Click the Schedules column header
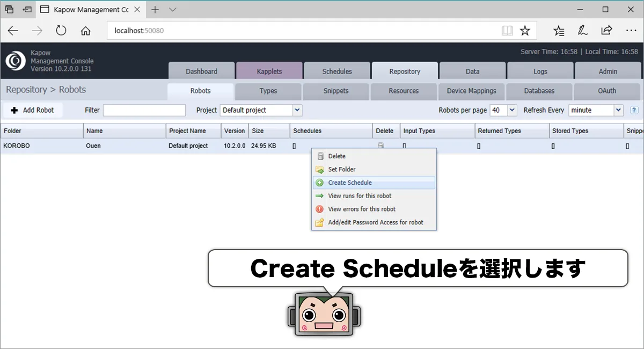 click(331, 131)
